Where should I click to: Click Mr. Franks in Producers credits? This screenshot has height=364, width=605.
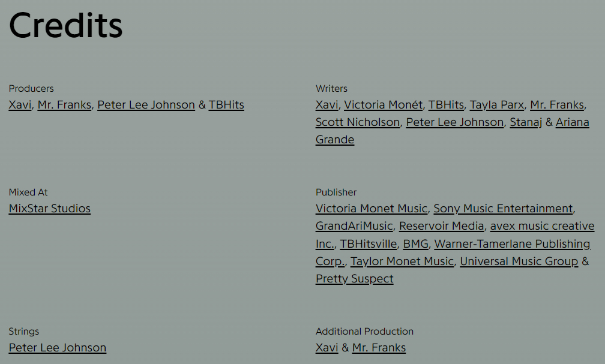(x=64, y=105)
